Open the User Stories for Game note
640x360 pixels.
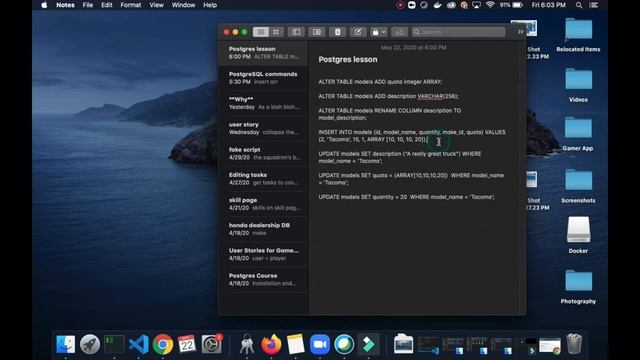click(263, 254)
